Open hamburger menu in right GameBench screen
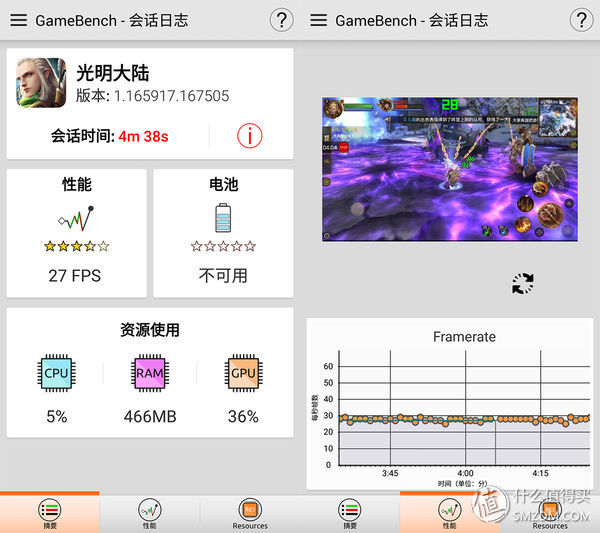Image resolution: width=600 pixels, height=533 pixels. [318, 20]
